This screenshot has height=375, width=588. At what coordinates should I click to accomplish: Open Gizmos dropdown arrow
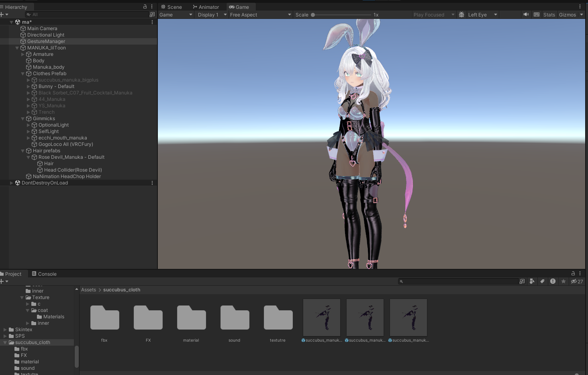582,15
